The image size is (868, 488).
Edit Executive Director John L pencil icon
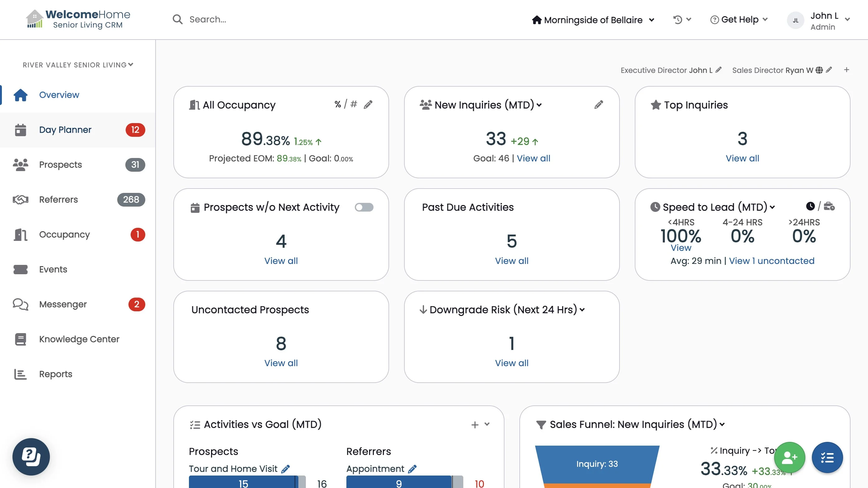point(718,70)
